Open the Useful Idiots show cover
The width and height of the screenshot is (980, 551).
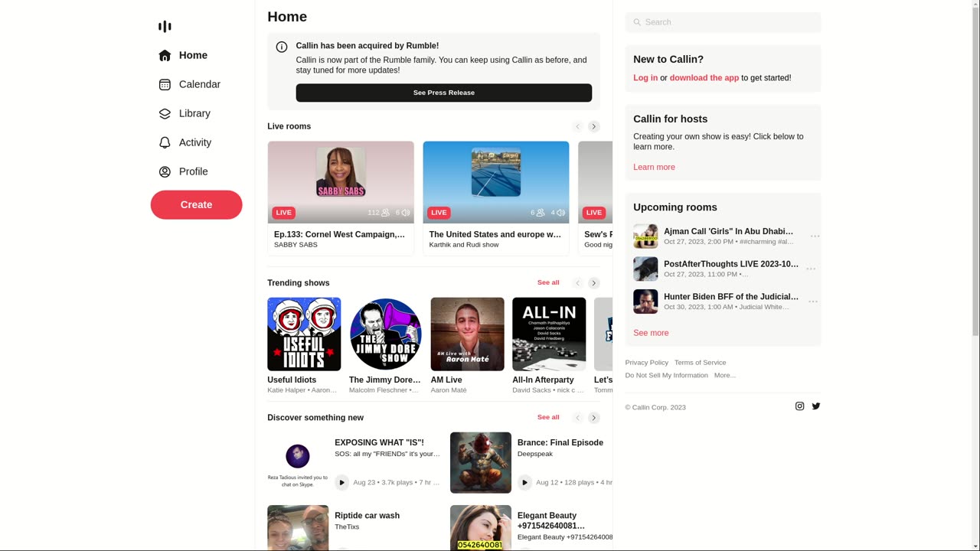(x=304, y=334)
